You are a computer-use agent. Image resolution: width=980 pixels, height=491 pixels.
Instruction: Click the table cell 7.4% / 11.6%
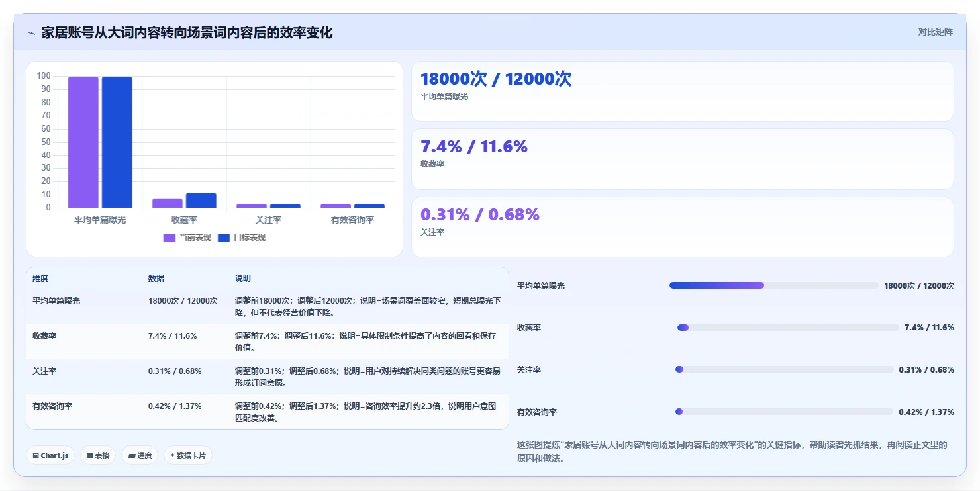[173, 335]
